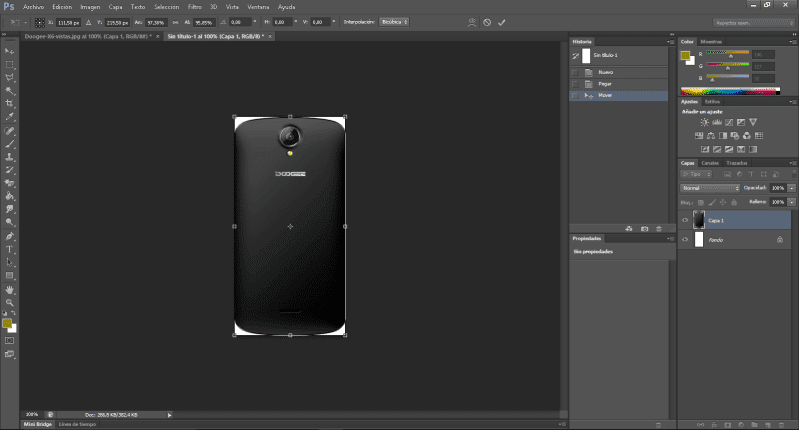Open the Relleno dropdown arrow

[x=791, y=202]
